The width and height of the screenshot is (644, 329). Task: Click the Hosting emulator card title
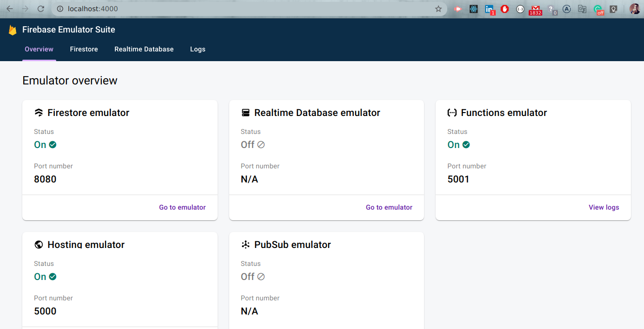[86, 245]
